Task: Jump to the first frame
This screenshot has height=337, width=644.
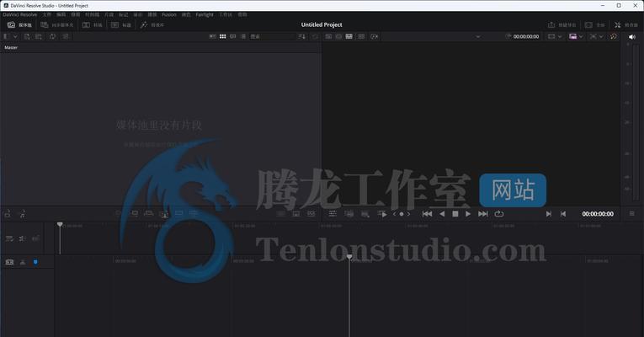Action: [x=427, y=214]
